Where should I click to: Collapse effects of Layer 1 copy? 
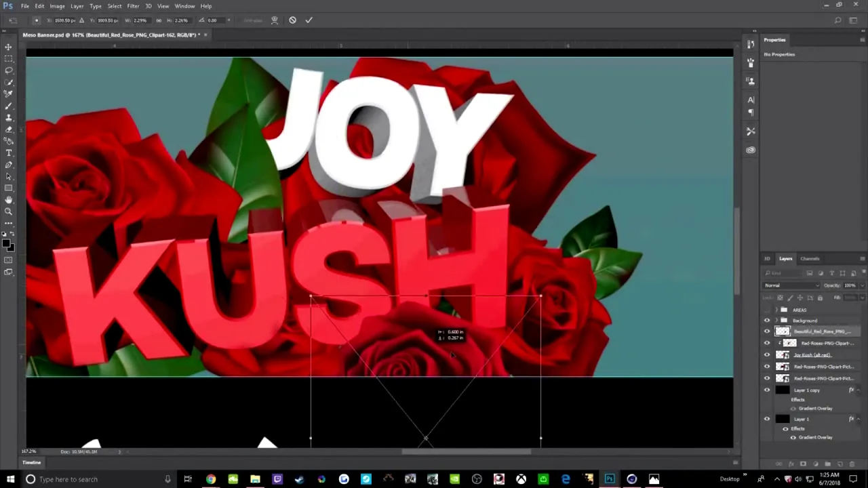[859, 390]
